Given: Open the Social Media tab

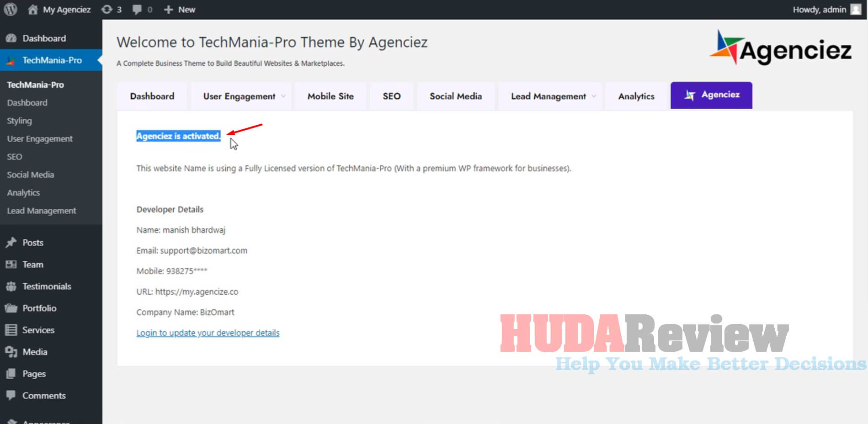Looking at the screenshot, I should [456, 96].
